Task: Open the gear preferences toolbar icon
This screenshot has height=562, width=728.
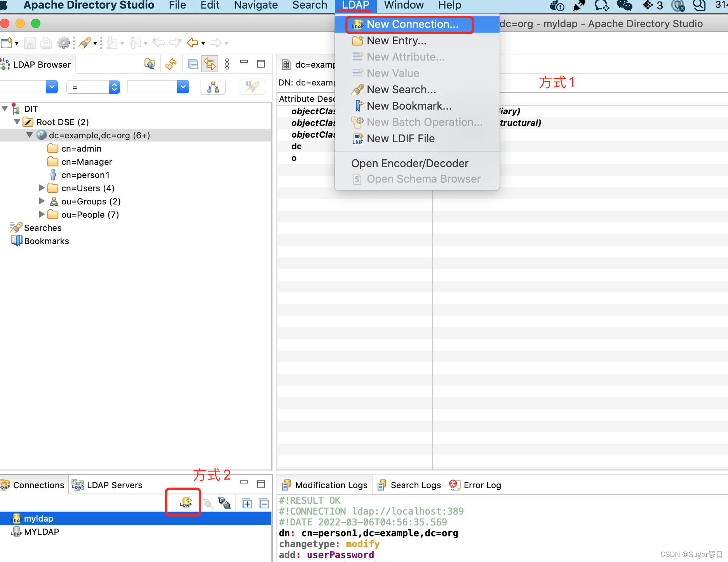Action: pos(63,43)
